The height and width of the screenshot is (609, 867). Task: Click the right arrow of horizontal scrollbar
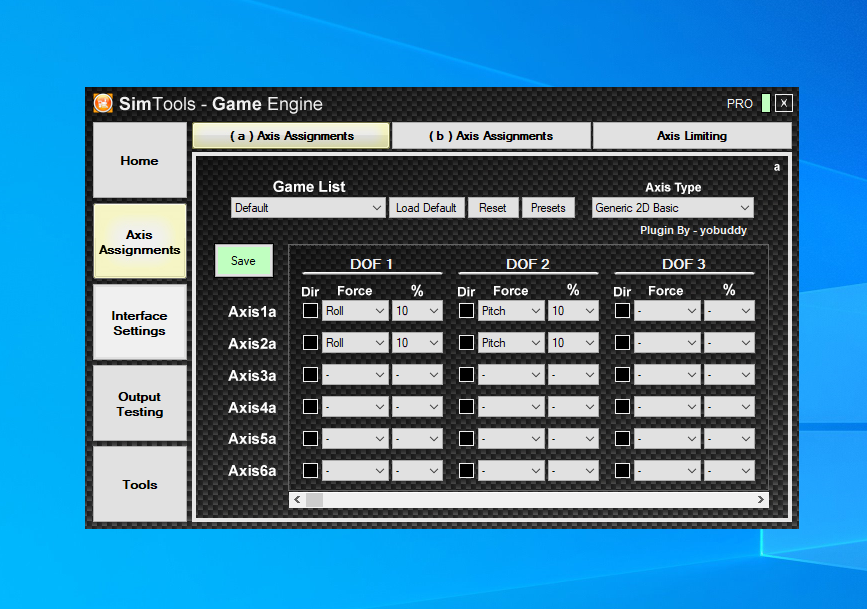(760, 499)
